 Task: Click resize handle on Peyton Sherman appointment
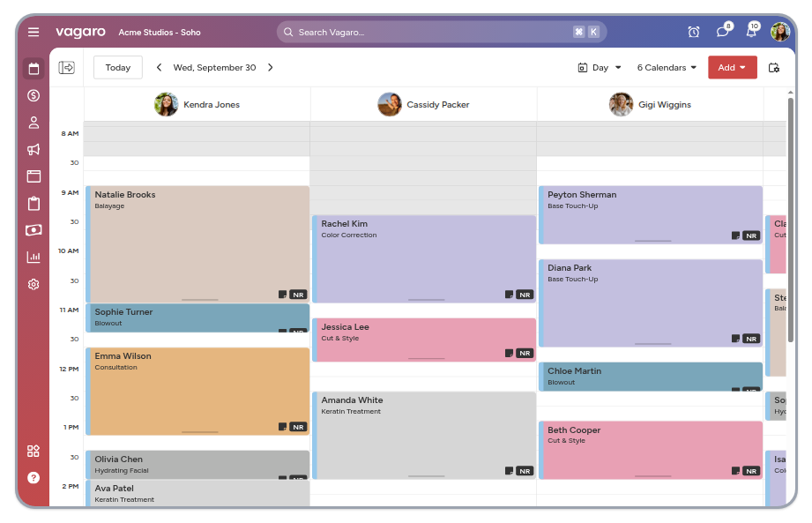coord(653,241)
